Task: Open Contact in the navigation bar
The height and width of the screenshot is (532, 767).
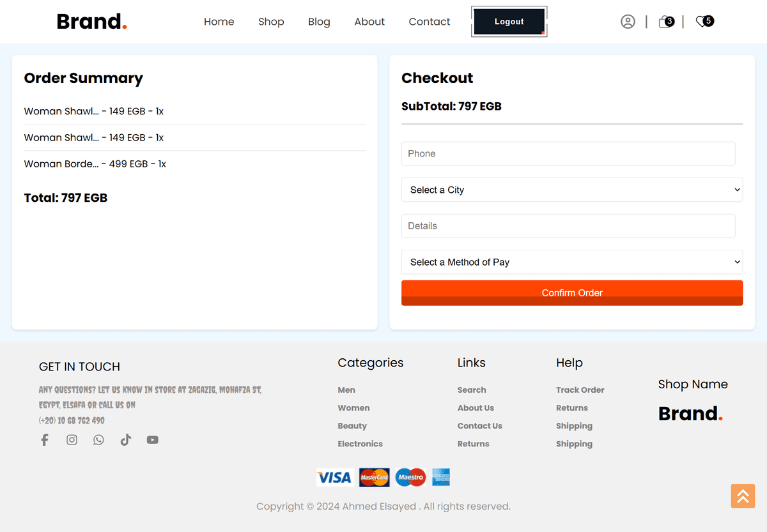Action: (x=430, y=22)
